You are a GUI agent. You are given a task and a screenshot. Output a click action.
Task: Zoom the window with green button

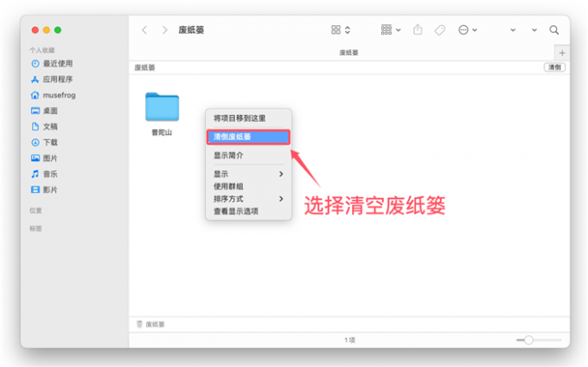(x=58, y=30)
